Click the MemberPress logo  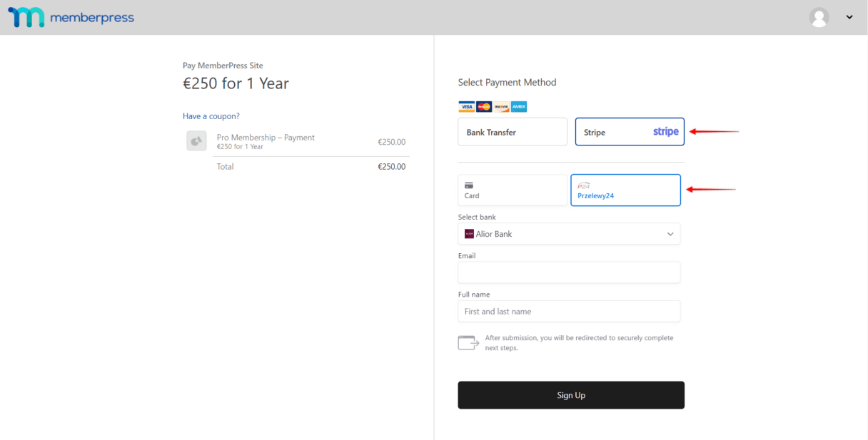point(71,18)
